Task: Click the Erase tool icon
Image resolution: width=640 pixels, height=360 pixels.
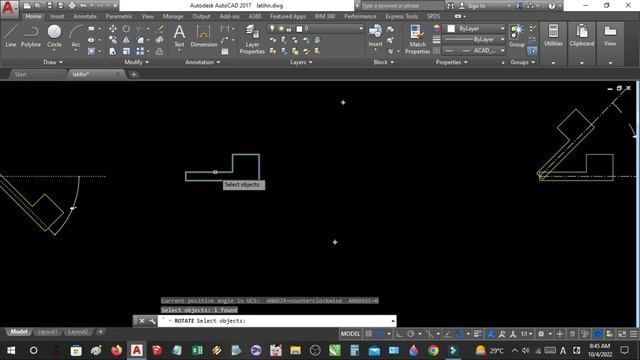Action: pos(160,29)
